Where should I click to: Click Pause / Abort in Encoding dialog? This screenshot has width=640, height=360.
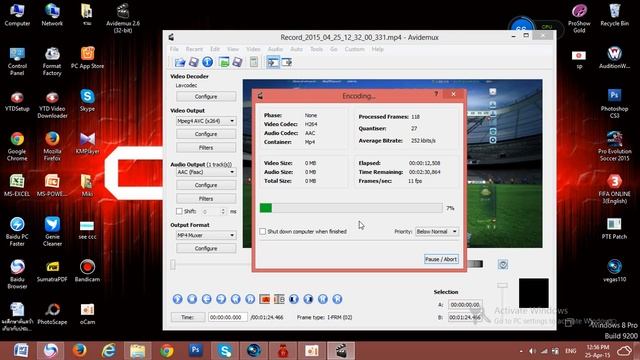441,259
